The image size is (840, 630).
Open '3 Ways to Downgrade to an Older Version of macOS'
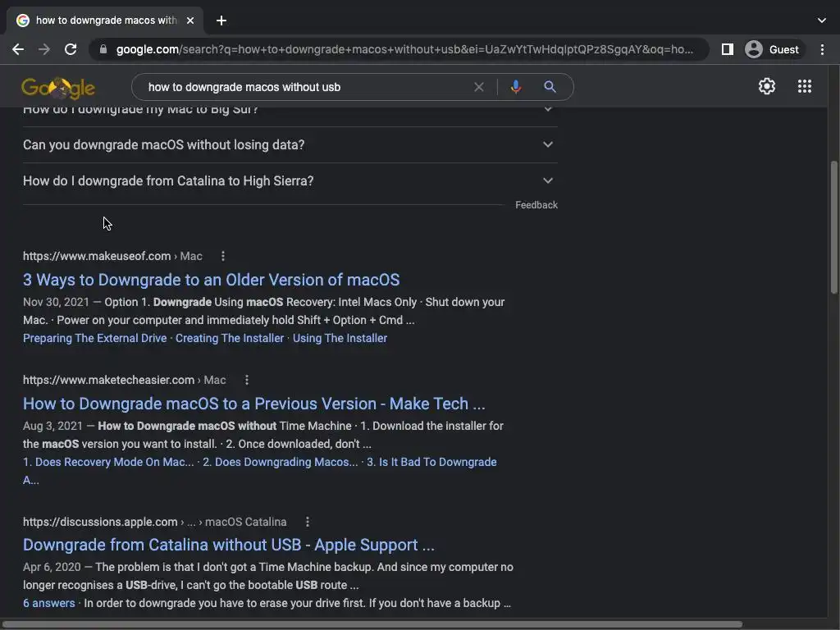pos(211,280)
